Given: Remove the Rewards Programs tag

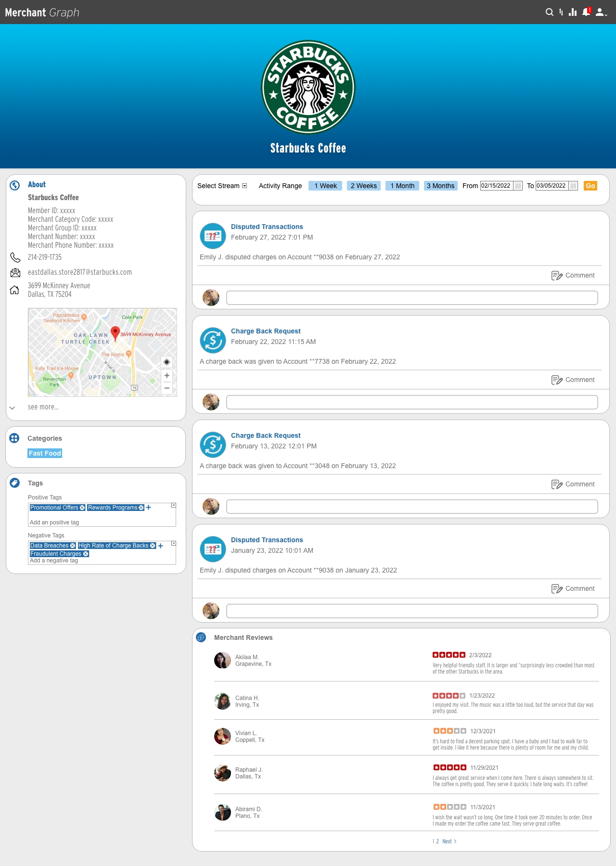Looking at the screenshot, I should coord(141,508).
